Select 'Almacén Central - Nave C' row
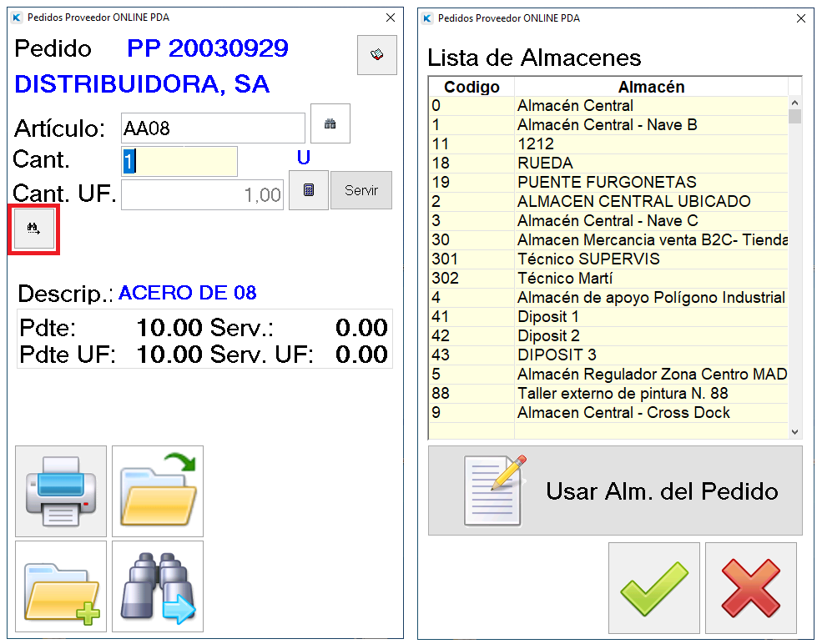The image size is (822, 644). pos(608,220)
